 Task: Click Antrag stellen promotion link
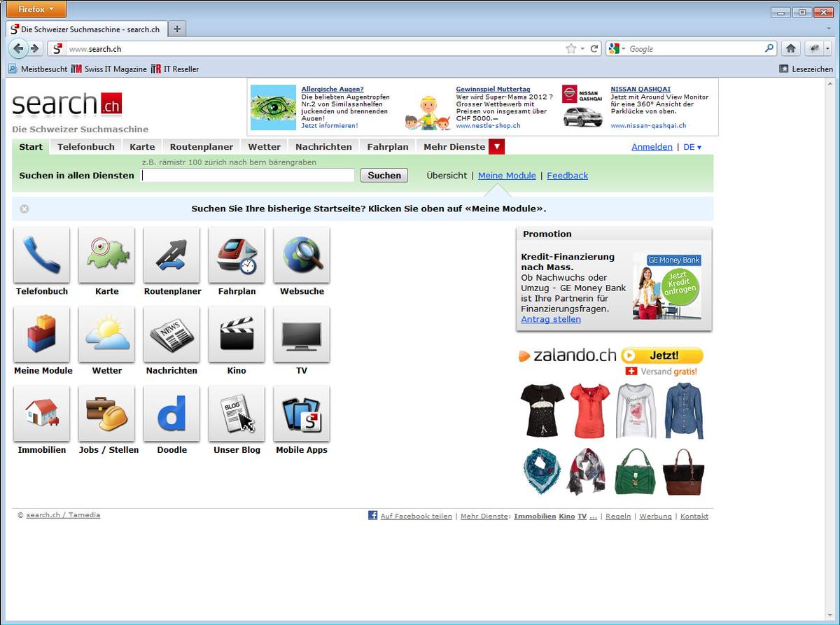pos(551,319)
